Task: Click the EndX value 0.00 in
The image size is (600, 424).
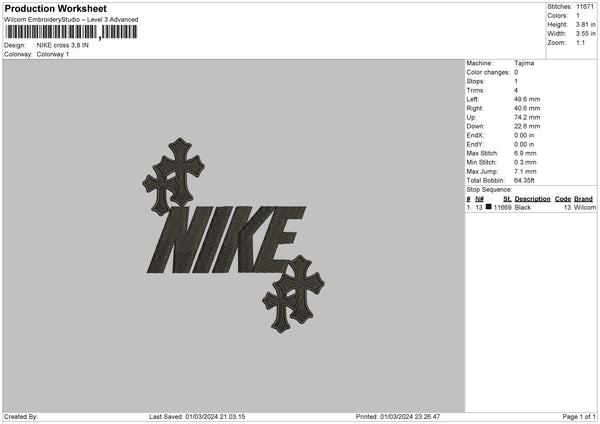Action: point(524,135)
